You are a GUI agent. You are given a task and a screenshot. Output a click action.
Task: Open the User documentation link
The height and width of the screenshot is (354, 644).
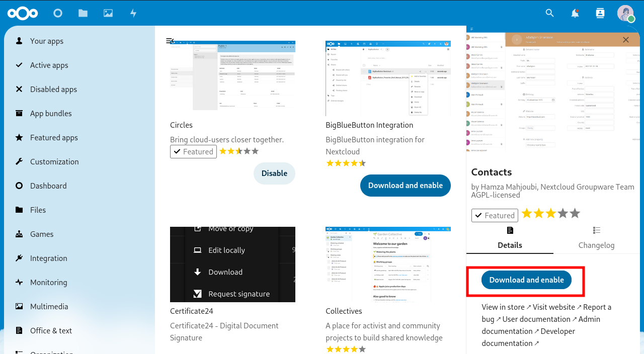coord(538,319)
